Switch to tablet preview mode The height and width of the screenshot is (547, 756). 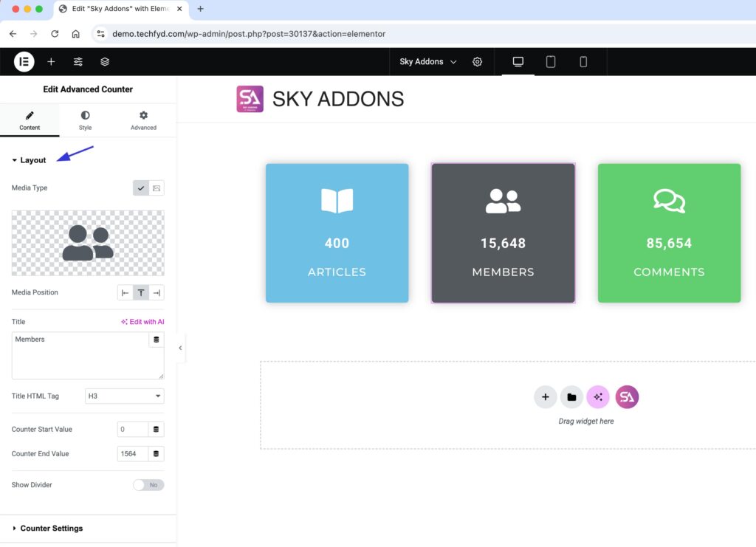[x=550, y=62]
